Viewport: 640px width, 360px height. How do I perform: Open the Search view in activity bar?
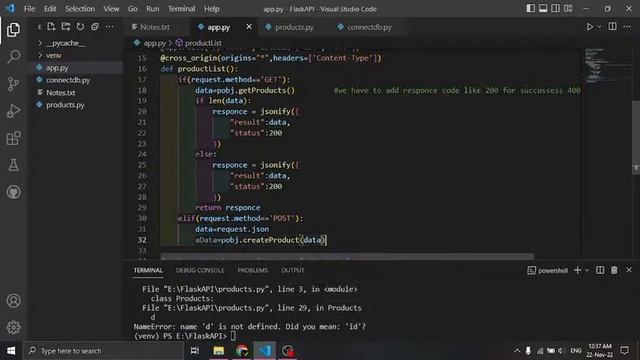(x=13, y=57)
